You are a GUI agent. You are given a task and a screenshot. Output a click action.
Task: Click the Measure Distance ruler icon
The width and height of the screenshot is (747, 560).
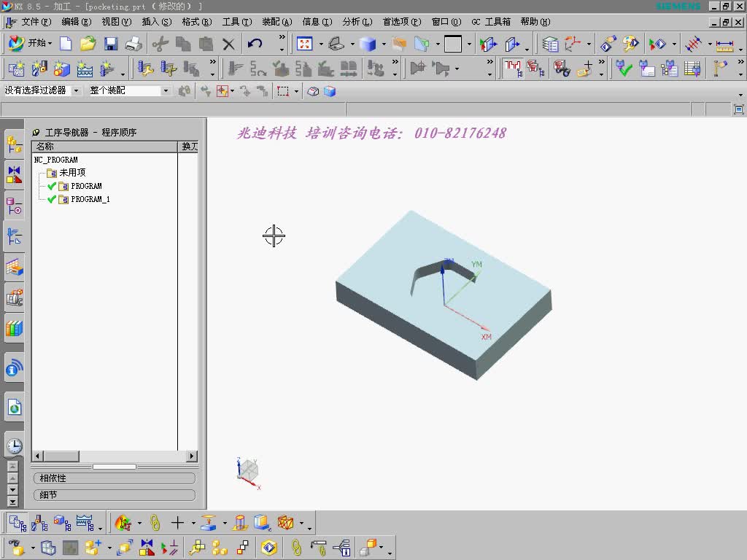(x=724, y=44)
